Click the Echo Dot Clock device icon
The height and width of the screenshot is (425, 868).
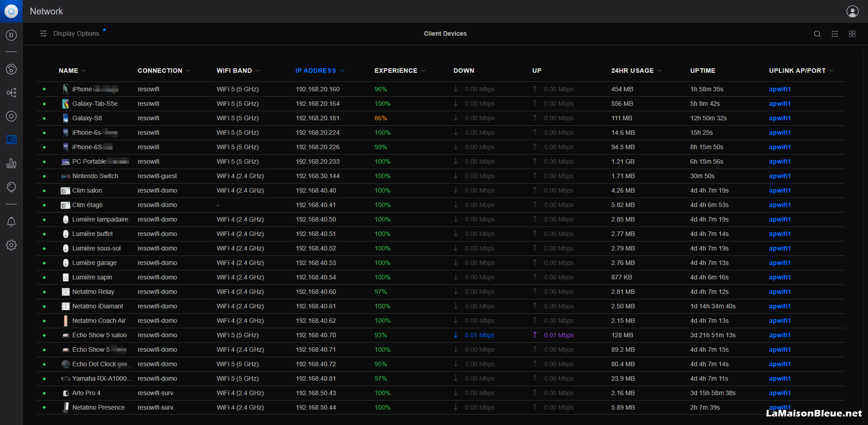pyautogui.click(x=66, y=364)
